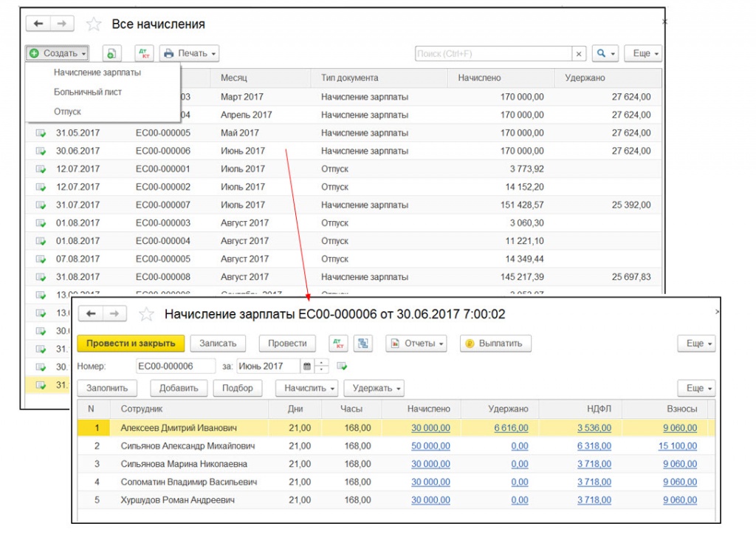
Task: Click the document icon in the 30.06.2017 row
Action: [x=41, y=151]
